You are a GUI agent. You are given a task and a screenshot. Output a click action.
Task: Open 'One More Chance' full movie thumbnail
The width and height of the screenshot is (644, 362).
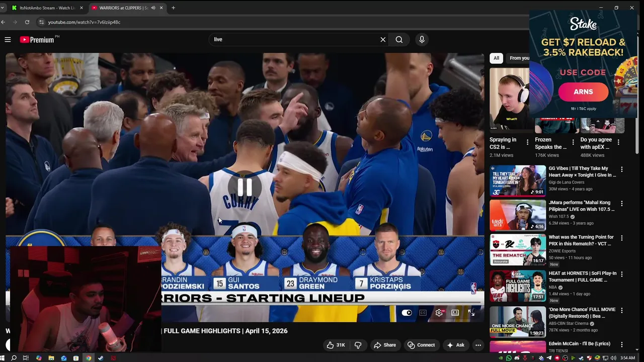[518, 322]
